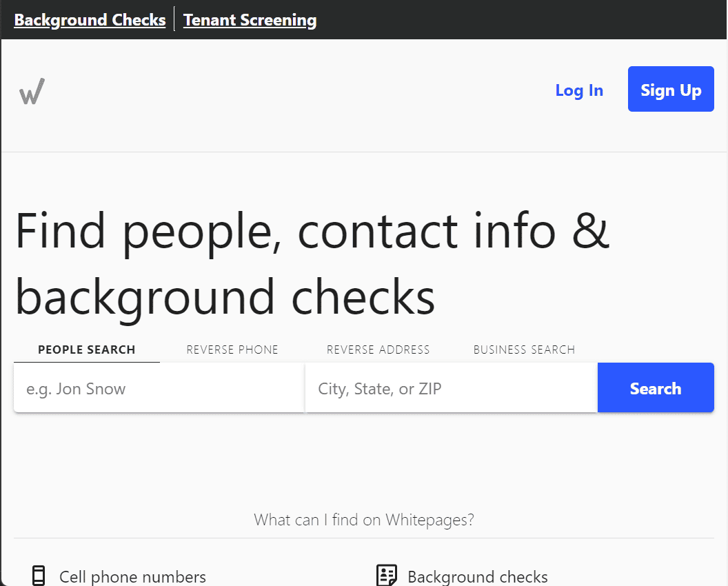
Task: Open the Background Checks link
Action: click(90, 20)
